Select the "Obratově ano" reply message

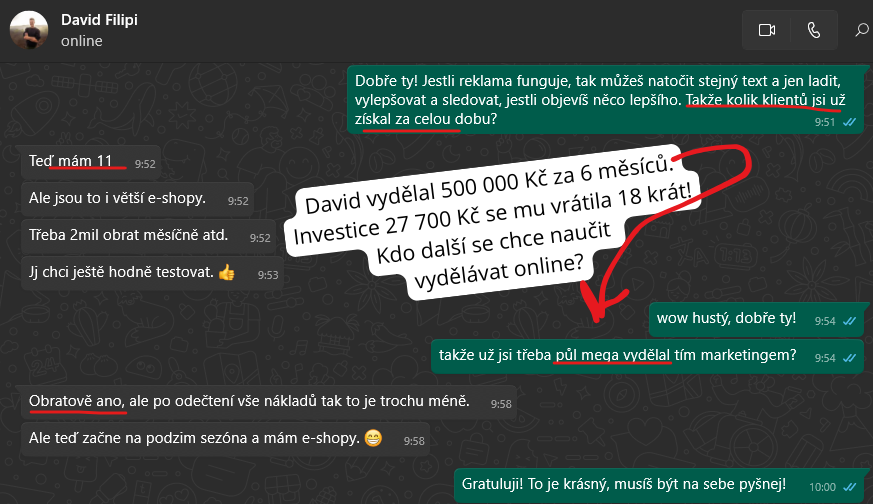[x=269, y=402]
